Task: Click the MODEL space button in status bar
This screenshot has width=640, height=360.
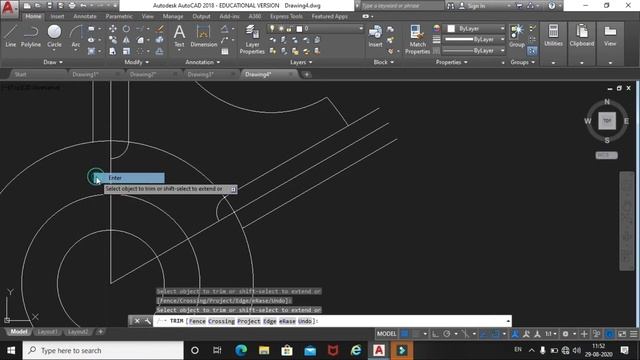Action: coord(386,334)
